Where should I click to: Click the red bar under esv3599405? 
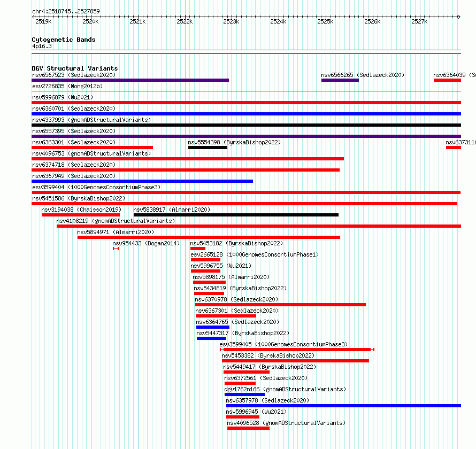[x=297, y=350]
